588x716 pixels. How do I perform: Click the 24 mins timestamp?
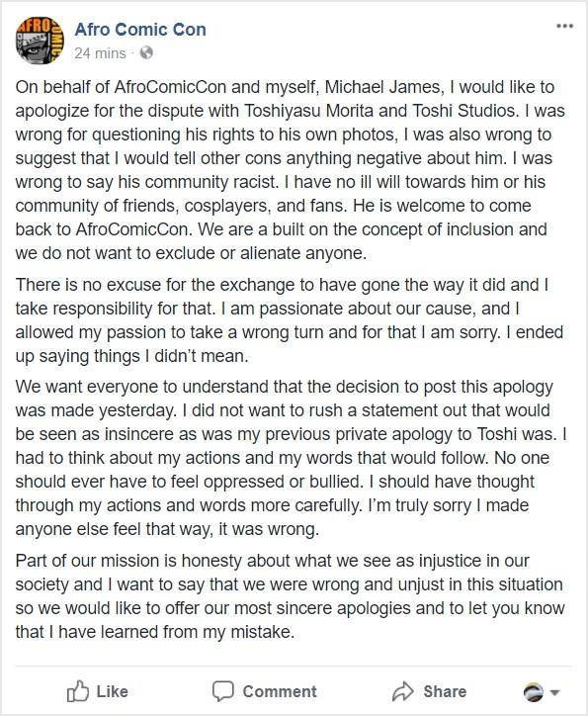pyautogui.click(x=100, y=53)
